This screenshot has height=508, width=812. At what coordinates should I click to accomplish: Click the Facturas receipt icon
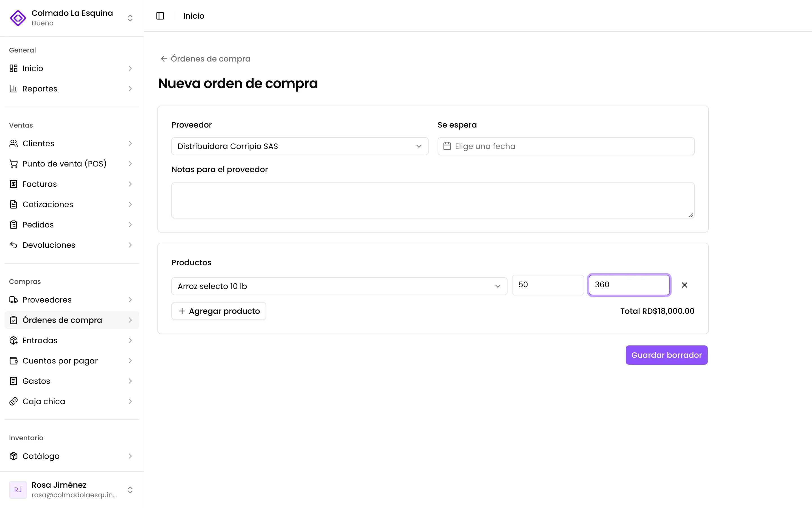(x=14, y=184)
